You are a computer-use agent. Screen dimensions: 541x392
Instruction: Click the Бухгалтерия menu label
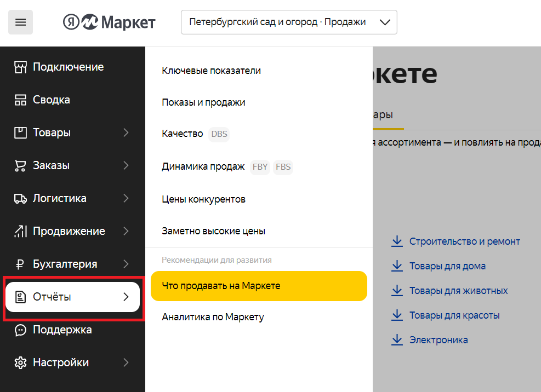tap(65, 264)
